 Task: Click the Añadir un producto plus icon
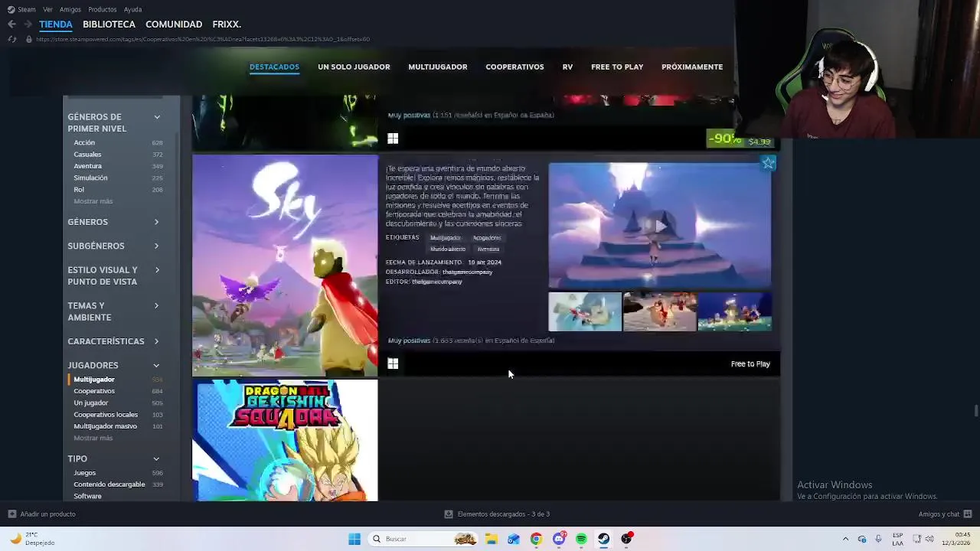pos(11,514)
